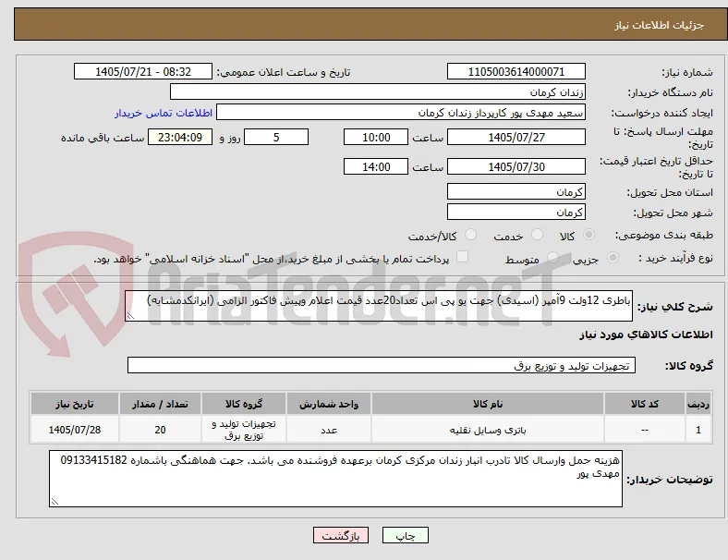Image resolution: width=728 pixels, height=560 pixels.
Task: Click the resize handle of description box
Action: point(130,316)
